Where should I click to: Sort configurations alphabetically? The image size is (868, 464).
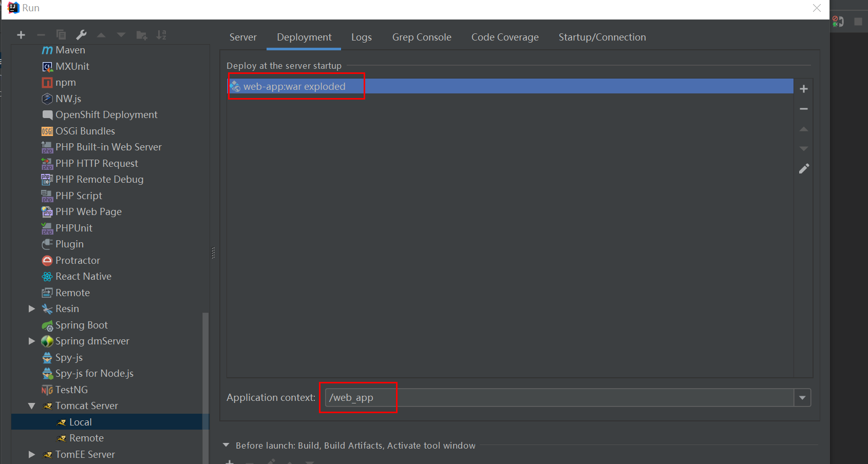coord(161,35)
